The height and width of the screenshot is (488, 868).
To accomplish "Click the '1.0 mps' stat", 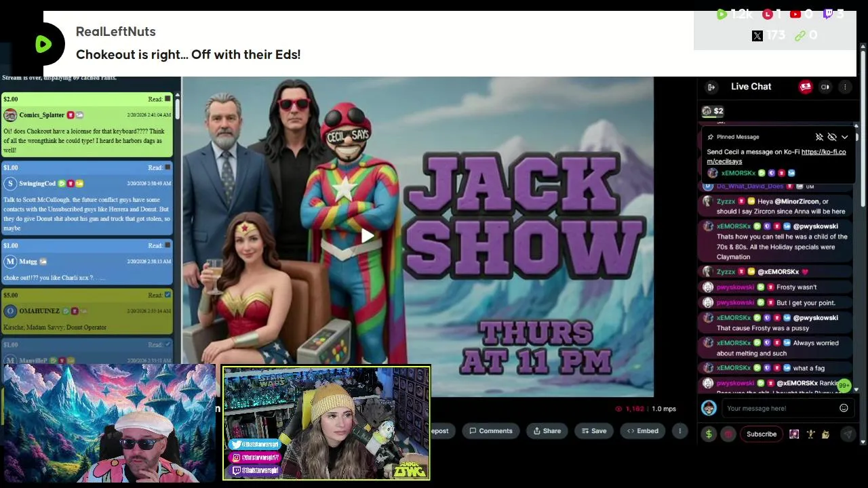I will 664,409.
